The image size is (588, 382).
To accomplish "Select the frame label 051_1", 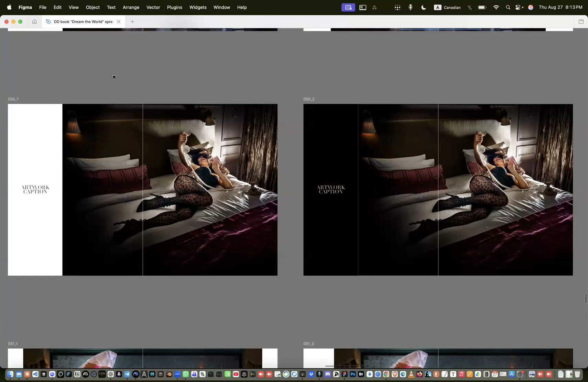I will 13,344.
